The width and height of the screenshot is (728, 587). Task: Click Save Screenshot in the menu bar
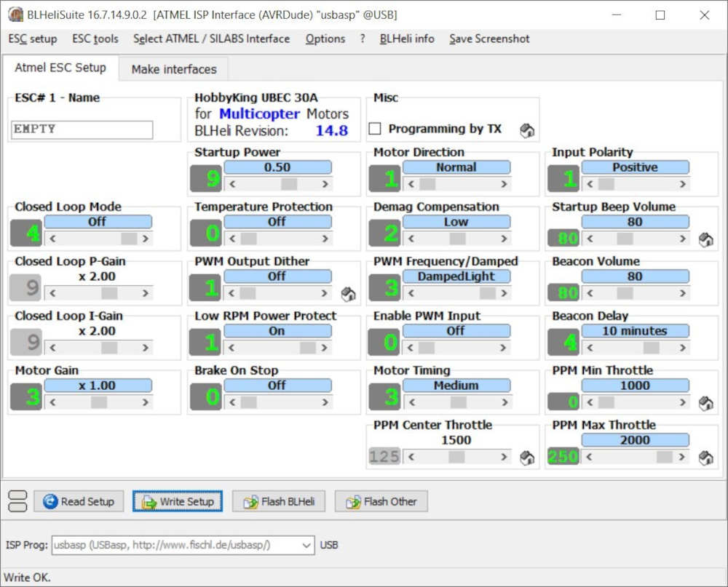pos(489,39)
